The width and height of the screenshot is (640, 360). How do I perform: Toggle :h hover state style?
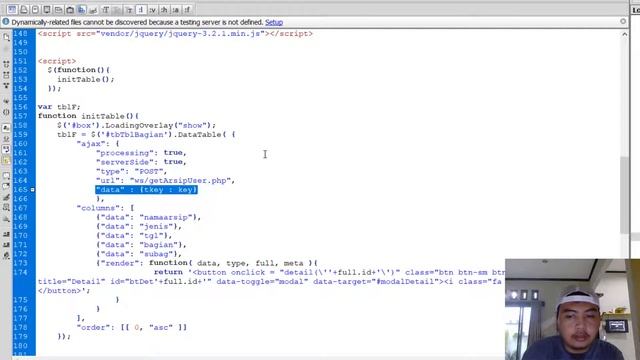tap(164, 9)
